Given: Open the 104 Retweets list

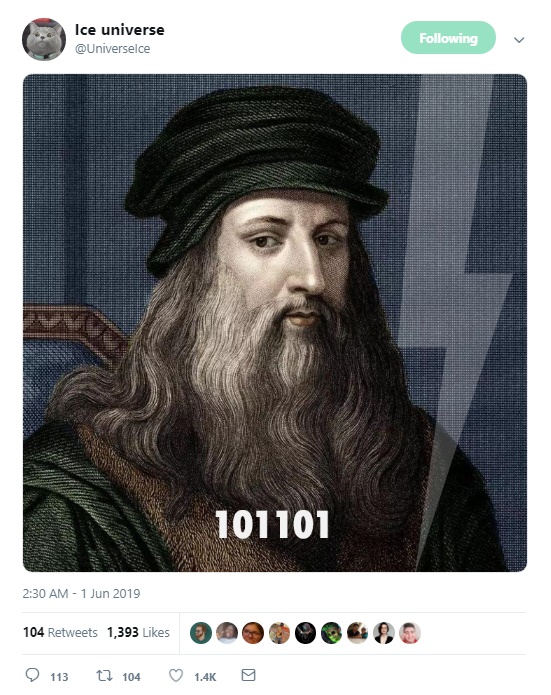Looking at the screenshot, I should [x=60, y=633].
